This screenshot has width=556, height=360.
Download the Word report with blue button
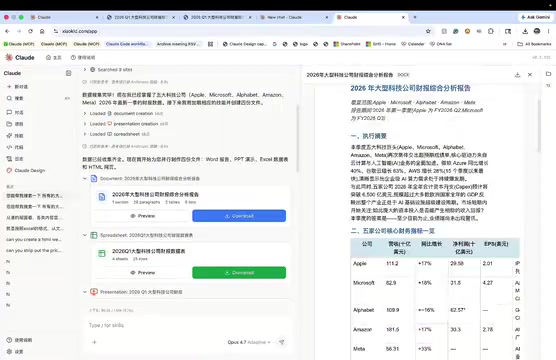pos(239,216)
